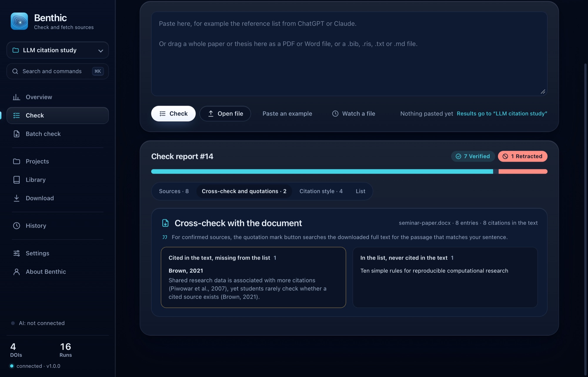The height and width of the screenshot is (377, 588).
Task: Click the Ten simple rules for reproducible computational research entry
Action: (434, 271)
